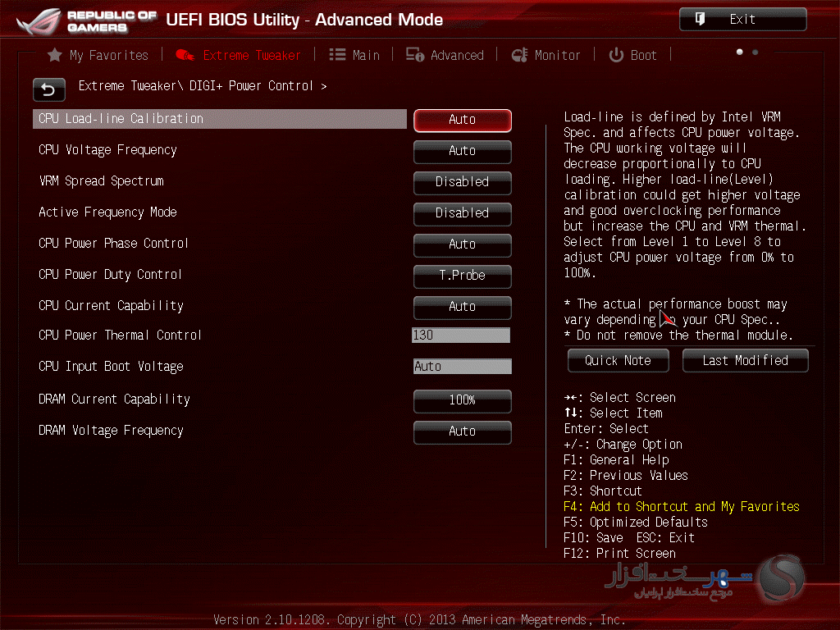Click the Exit door icon
Image resolution: width=840 pixels, height=630 pixels.
point(701,20)
